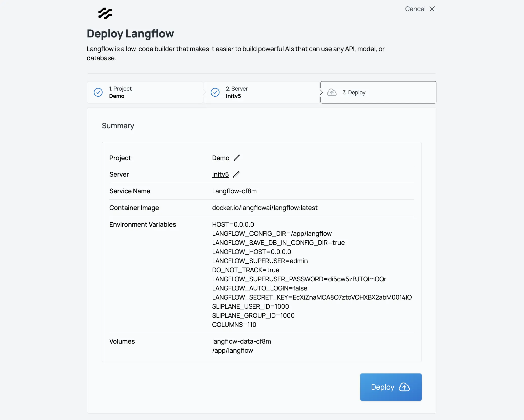
Task: Select the volume path /app/langflow
Action: [x=233, y=350]
